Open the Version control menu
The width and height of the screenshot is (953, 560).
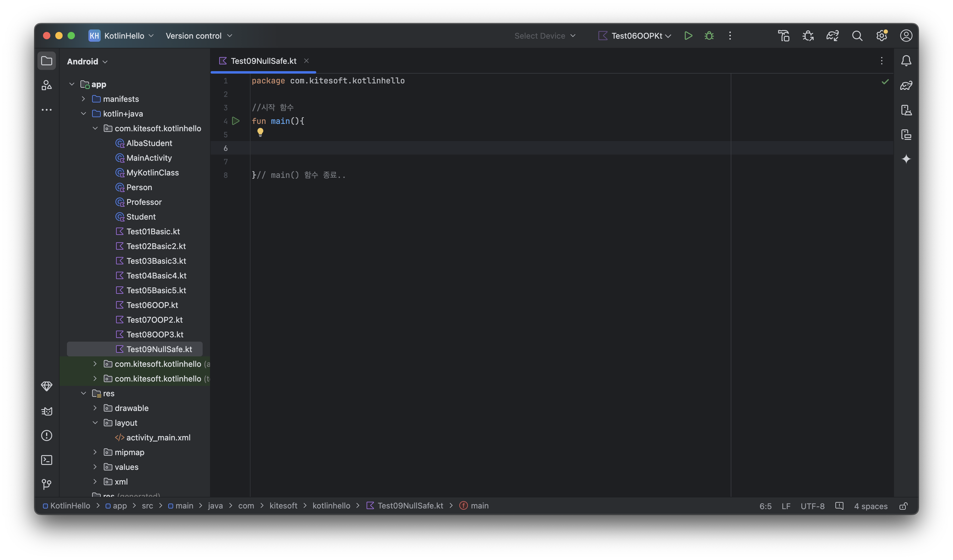tap(199, 36)
